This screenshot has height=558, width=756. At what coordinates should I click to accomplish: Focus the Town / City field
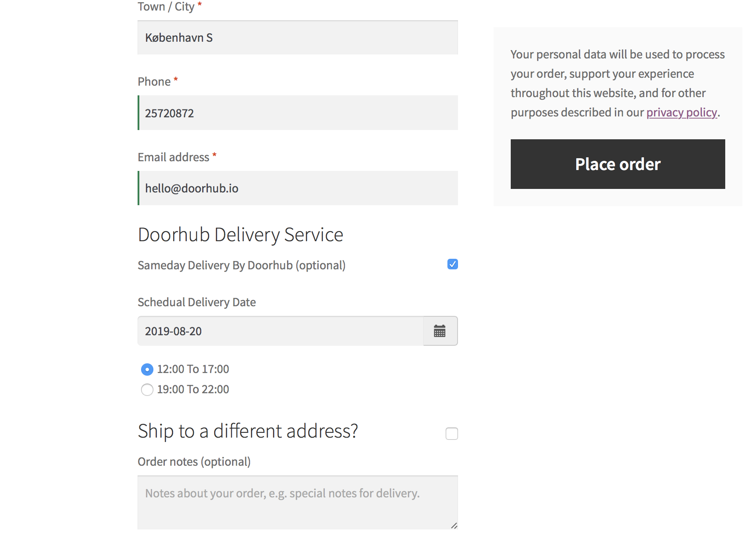coord(298,38)
